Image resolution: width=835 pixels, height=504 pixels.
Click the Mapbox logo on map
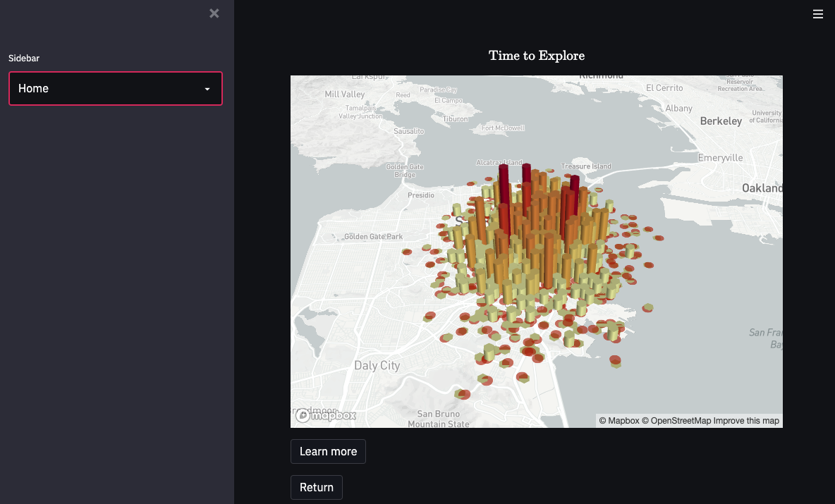point(326,415)
